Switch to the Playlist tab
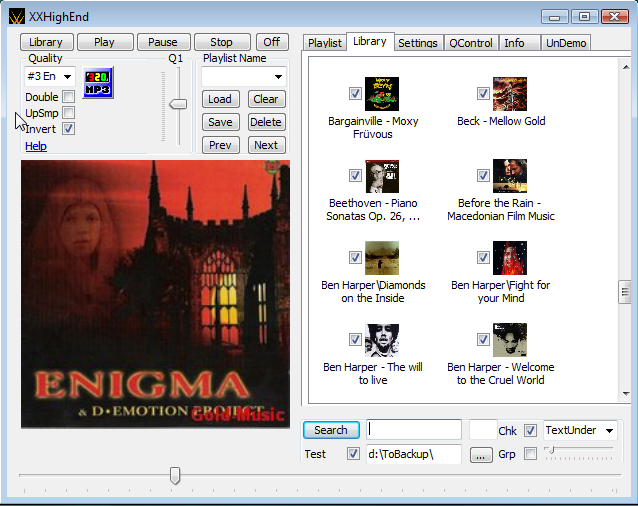 click(x=324, y=43)
